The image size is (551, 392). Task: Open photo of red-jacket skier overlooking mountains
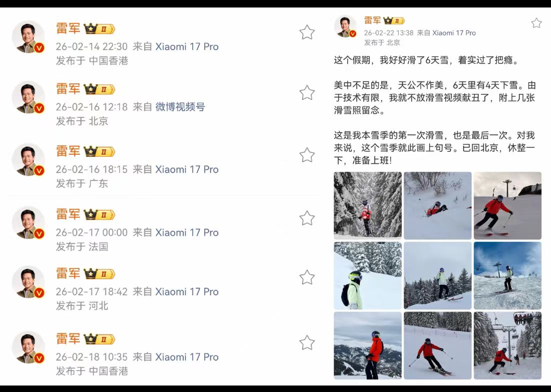tap(368, 345)
